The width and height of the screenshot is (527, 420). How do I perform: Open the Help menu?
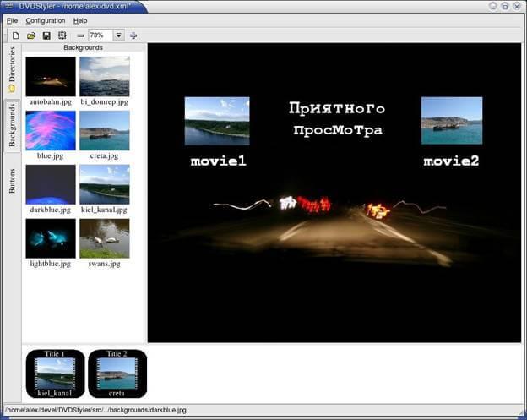coord(80,21)
